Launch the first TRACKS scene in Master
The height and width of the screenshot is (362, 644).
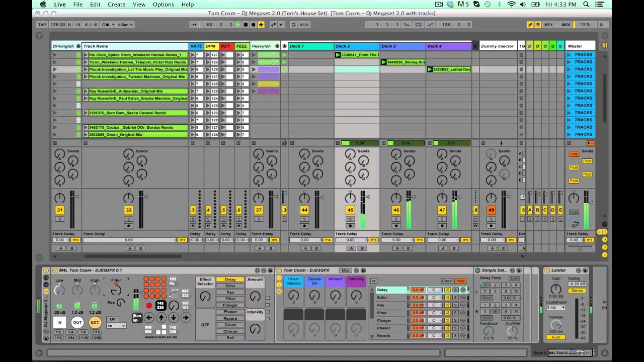569,55
